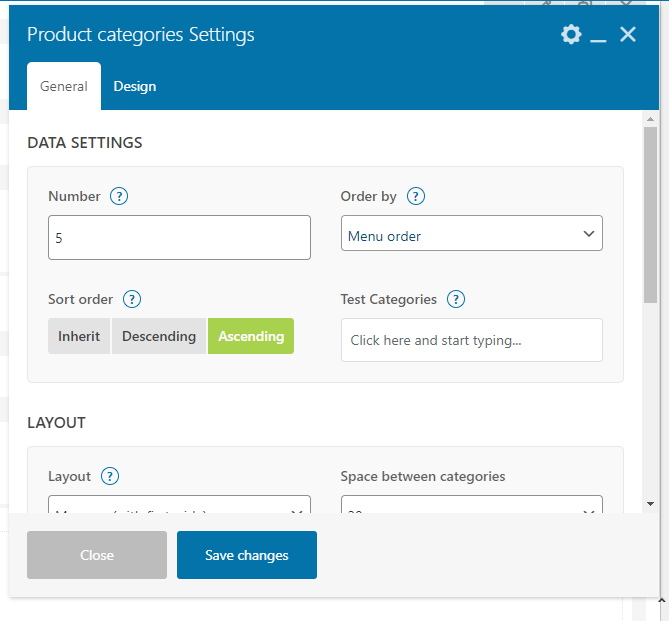
Task: Show help for Layout option
Action: tap(110, 476)
